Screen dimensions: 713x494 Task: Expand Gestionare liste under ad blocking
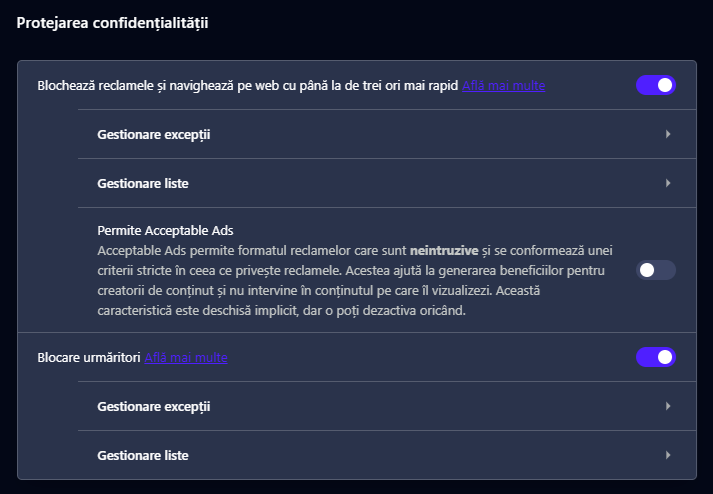coord(143,183)
